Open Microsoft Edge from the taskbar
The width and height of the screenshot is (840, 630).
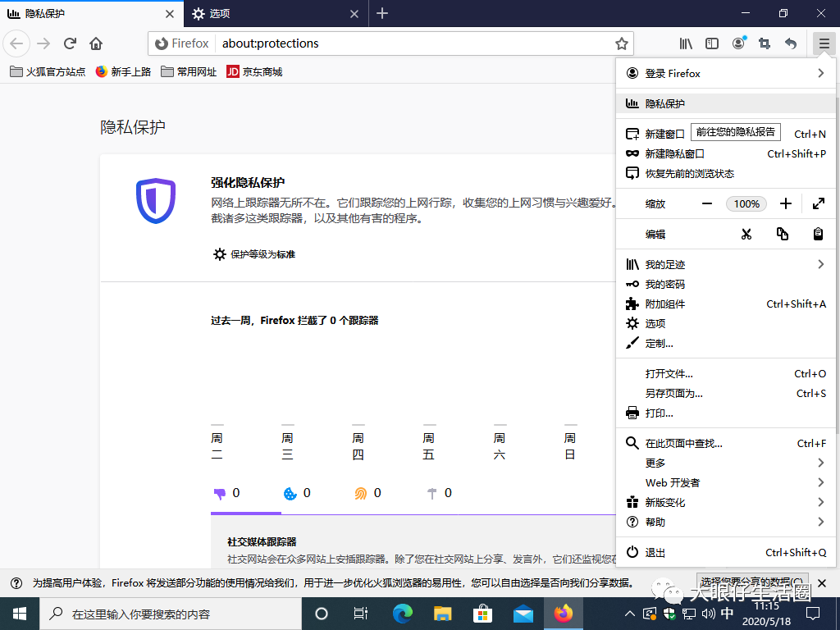(x=402, y=614)
